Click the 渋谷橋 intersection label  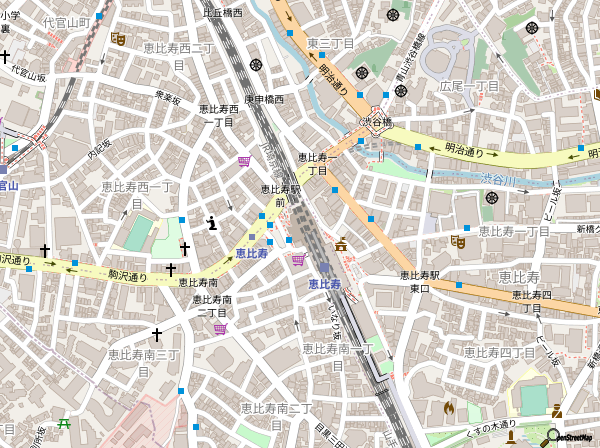pos(377,121)
